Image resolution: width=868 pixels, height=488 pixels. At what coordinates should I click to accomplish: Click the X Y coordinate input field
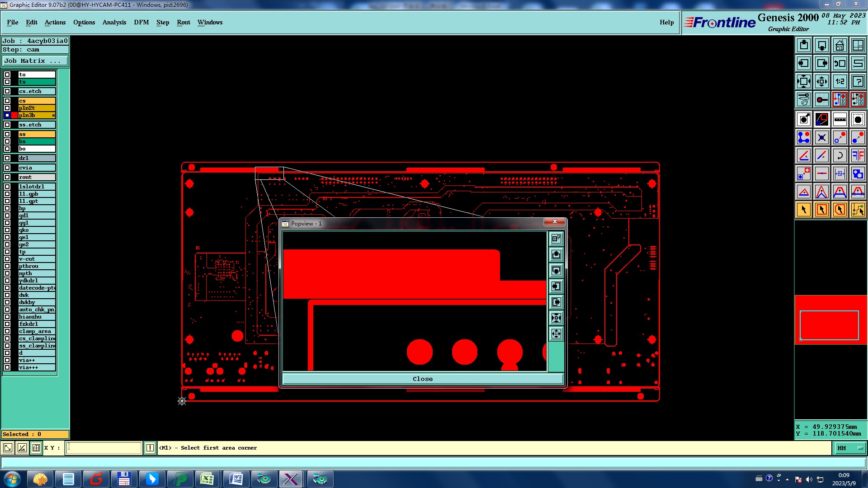point(104,448)
